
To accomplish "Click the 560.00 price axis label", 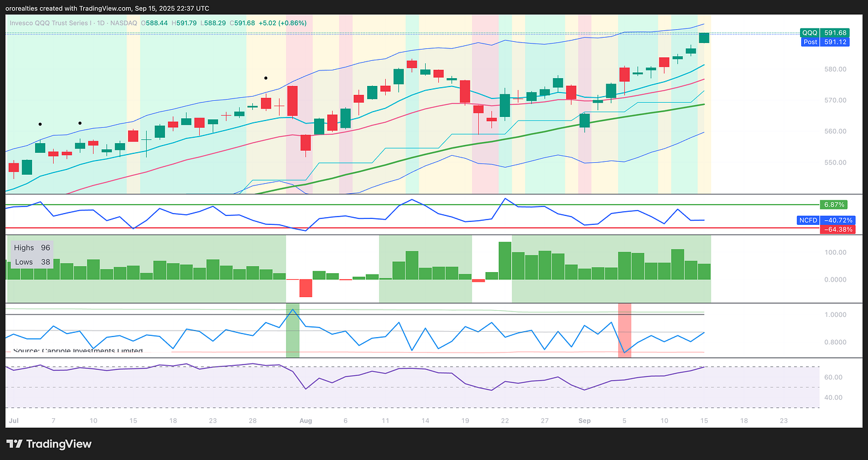I will [x=836, y=131].
